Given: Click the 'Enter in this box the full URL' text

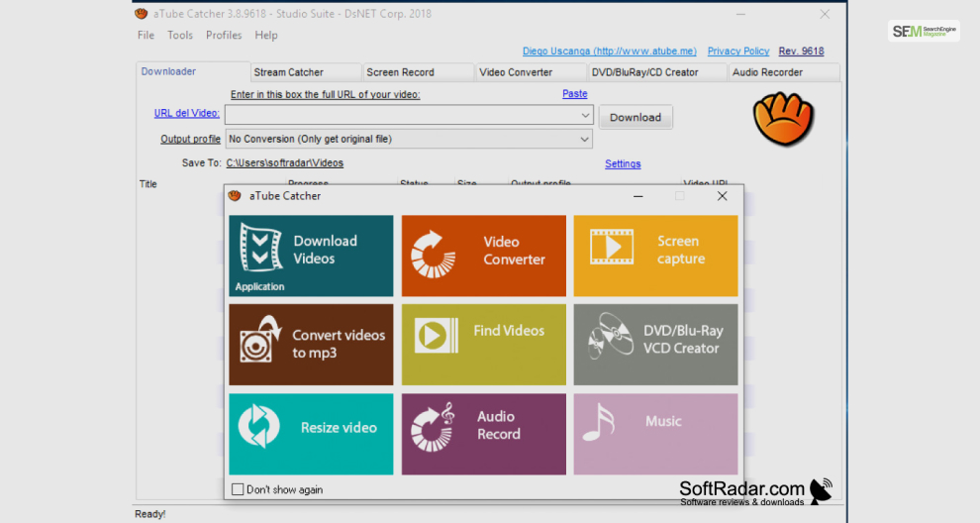Looking at the screenshot, I should pyautogui.click(x=325, y=94).
